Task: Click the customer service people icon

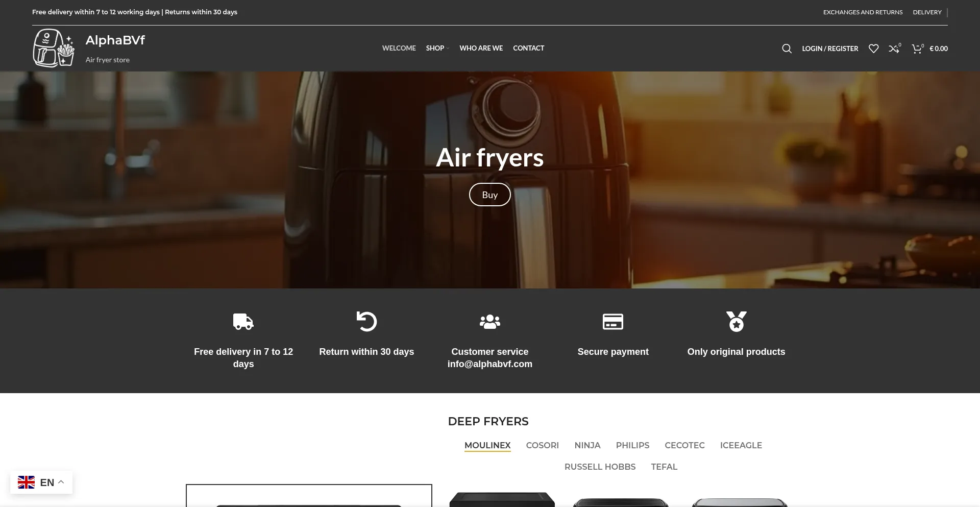Action: [489, 322]
